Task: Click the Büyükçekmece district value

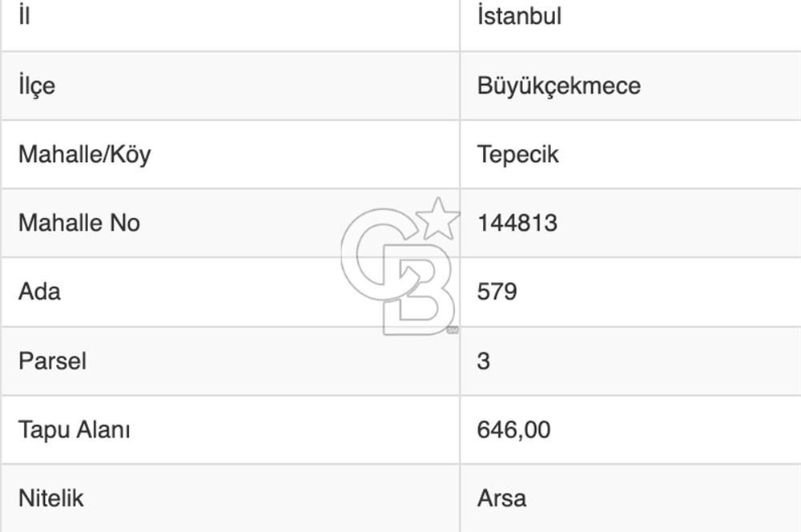Action: pyautogui.click(x=558, y=86)
